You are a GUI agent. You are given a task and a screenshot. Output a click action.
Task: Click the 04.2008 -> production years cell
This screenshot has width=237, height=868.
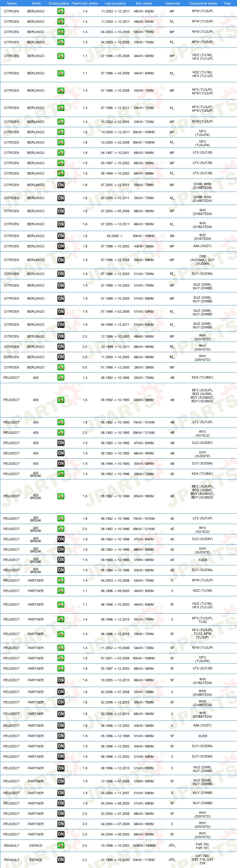tap(115, 236)
